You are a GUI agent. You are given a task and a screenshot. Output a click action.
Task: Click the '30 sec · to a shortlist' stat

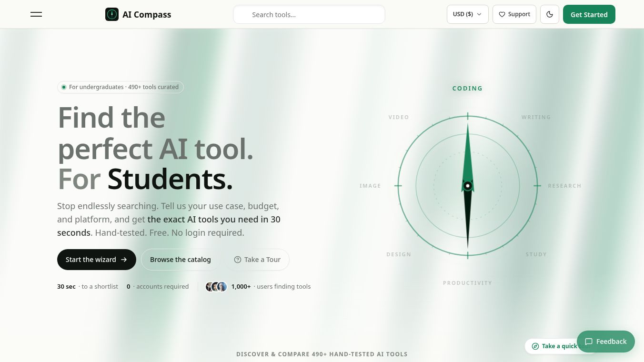[88, 287]
